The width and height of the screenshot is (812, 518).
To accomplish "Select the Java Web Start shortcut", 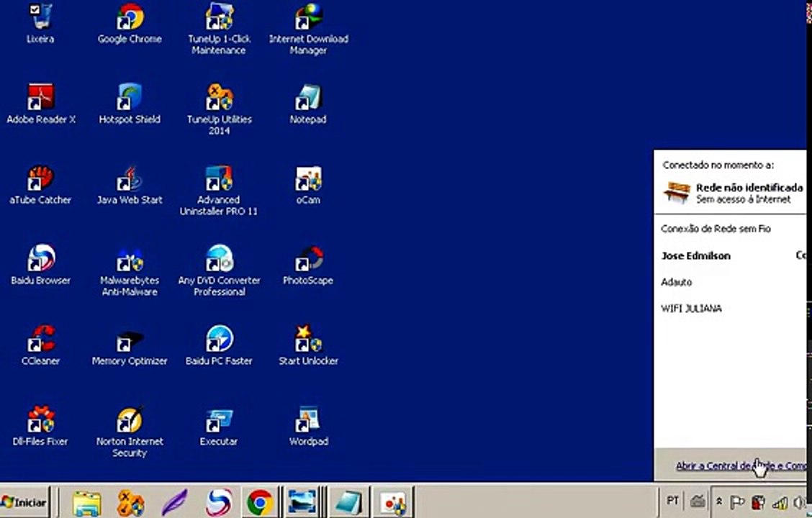I will pyautogui.click(x=130, y=185).
